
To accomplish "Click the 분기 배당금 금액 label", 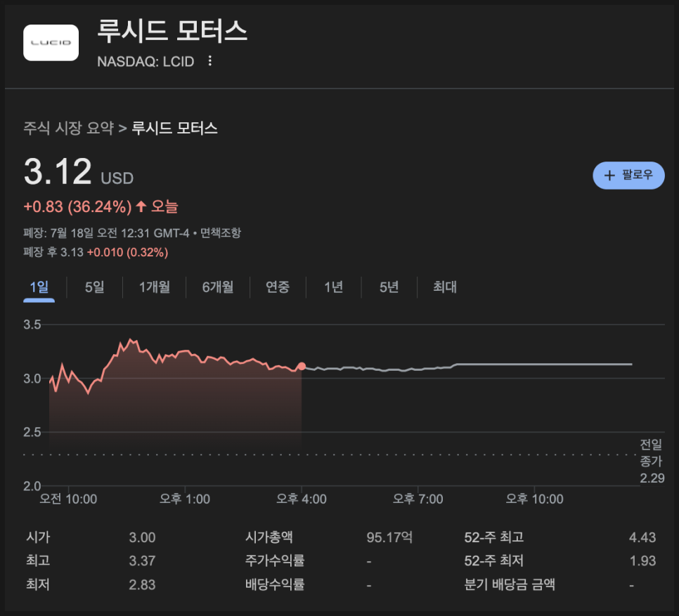I will tap(509, 585).
